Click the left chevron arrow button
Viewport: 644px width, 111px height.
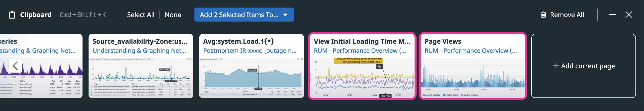(x=15, y=66)
